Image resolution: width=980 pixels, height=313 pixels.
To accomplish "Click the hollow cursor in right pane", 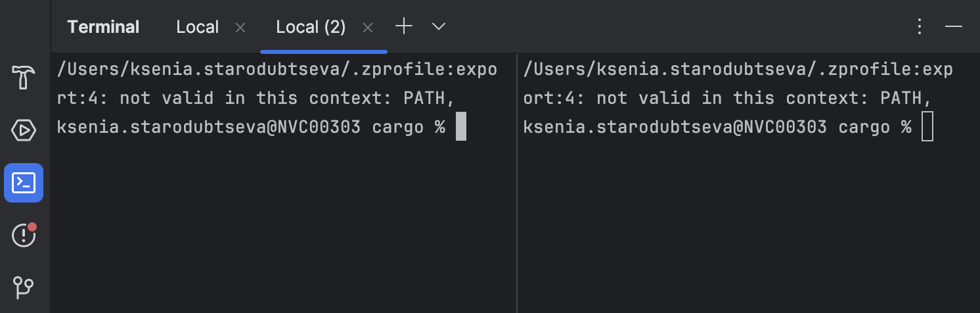I will tap(927, 127).
